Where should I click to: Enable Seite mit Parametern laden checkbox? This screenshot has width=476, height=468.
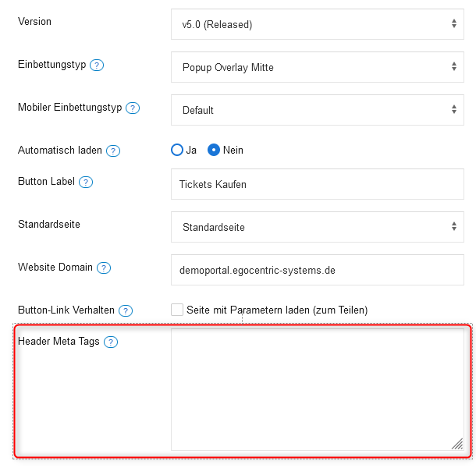(x=177, y=310)
